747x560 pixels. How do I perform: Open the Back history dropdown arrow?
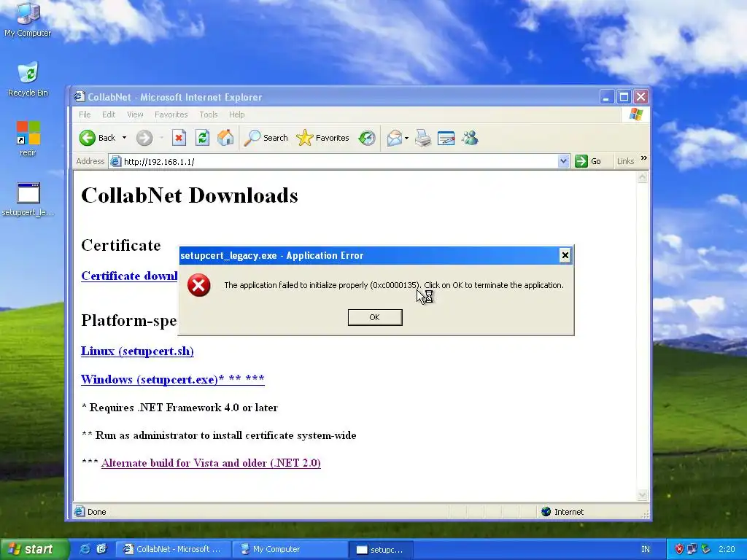tap(124, 138)
